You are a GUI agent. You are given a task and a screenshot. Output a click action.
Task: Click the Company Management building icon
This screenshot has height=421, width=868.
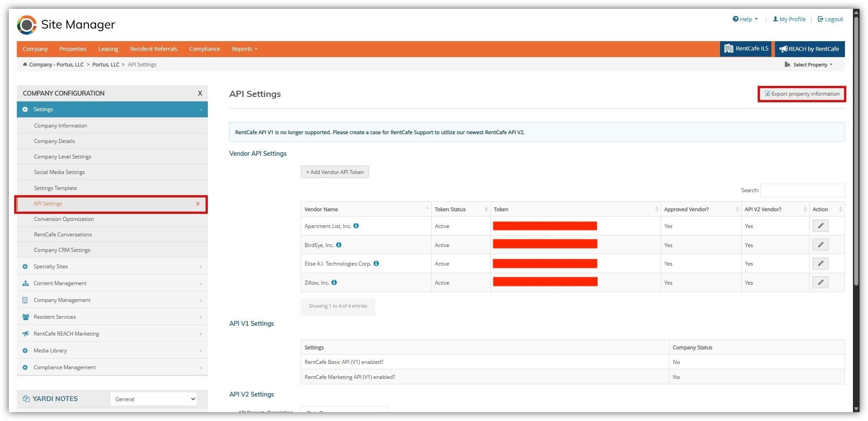coord(25,300)
